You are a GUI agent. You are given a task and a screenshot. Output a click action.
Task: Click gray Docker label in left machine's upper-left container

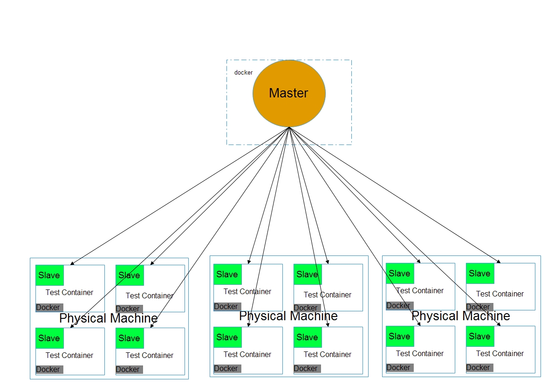(x=49, y=308)
